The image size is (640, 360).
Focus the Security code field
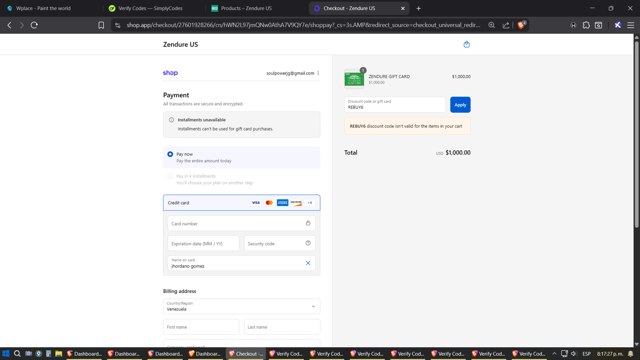pos(280,243)
